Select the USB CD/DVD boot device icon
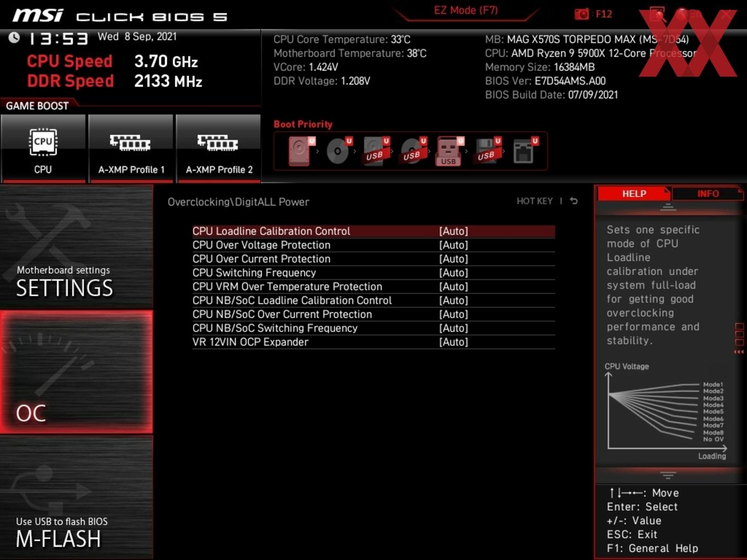 click(412, 150)
